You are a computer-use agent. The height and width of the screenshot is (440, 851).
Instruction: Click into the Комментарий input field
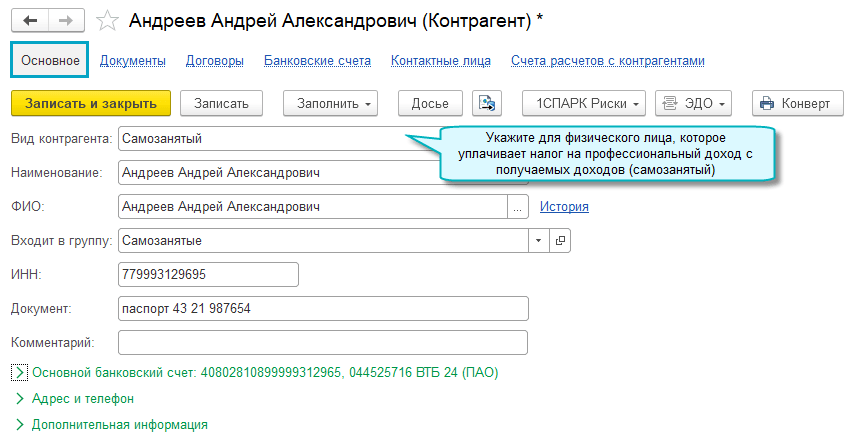(322, 343)
